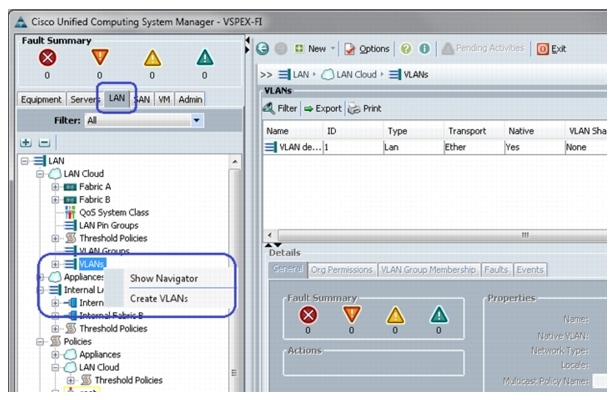Open the New dropdown in toolbar
Screen dimensions: 615x400
coord(317,48)
